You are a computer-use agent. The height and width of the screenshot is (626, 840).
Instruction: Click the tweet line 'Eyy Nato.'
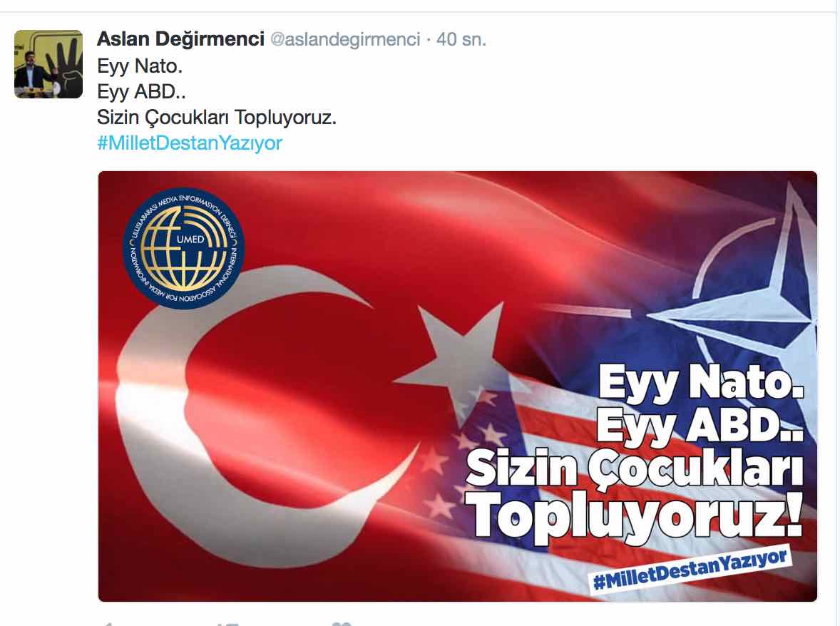pyautogui.click(x=140, y=66)
